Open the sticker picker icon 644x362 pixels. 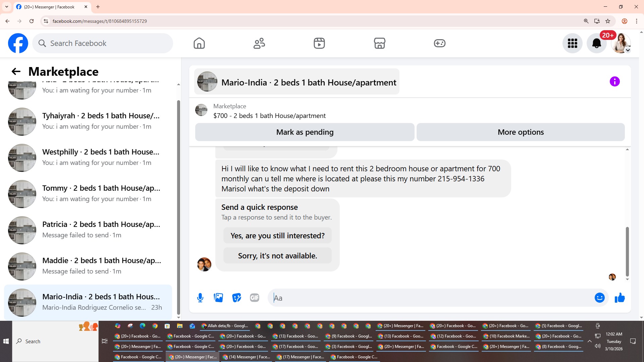coord(236,298)
